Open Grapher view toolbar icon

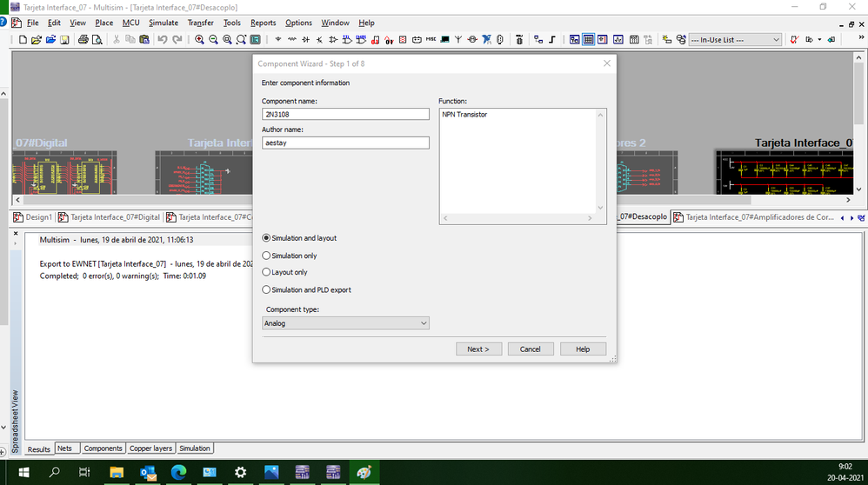618,39
